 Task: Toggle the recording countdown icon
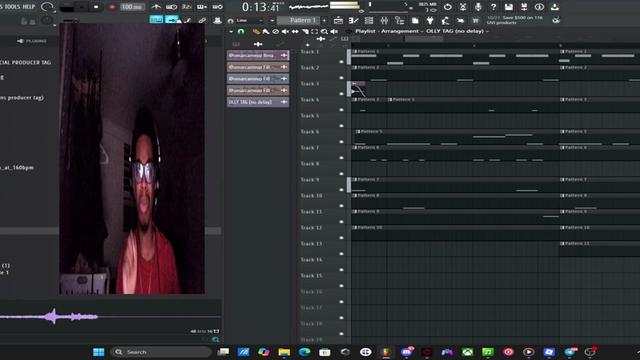click(x=187, y=7)
